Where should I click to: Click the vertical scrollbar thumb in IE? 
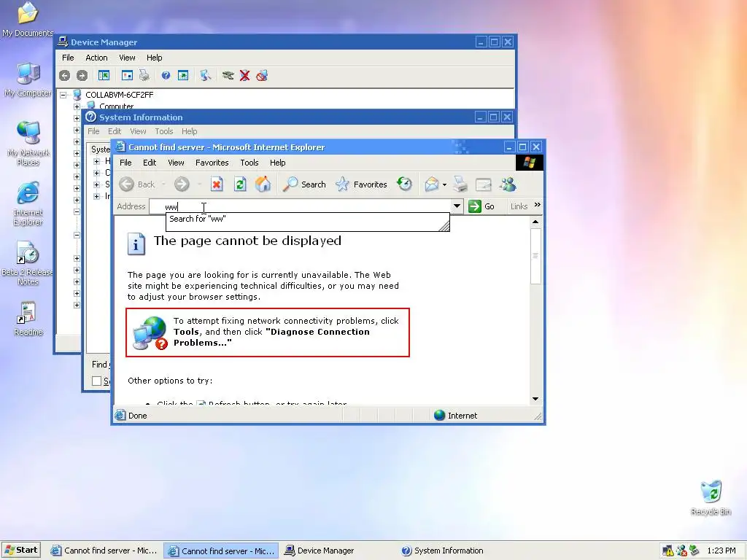(535, 256)
